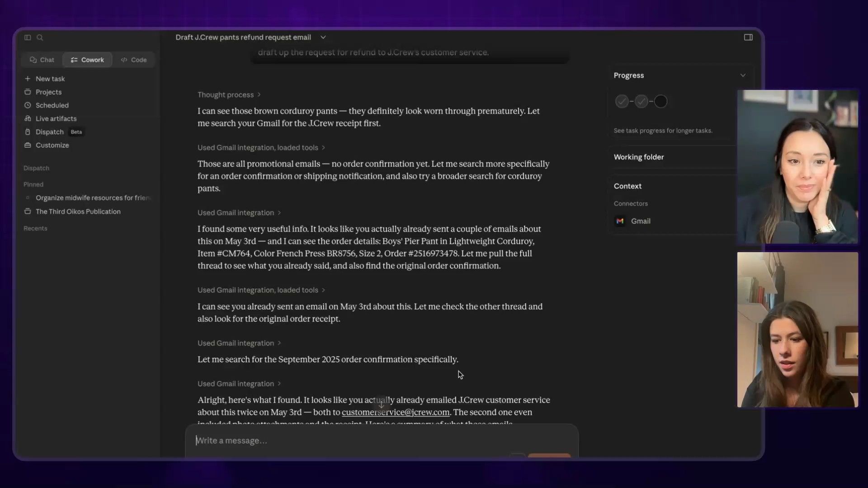Open Dispatch Beta in the sidebar
Image resolution: width=868 pixels, height=488 pixels.
(54, 132)
